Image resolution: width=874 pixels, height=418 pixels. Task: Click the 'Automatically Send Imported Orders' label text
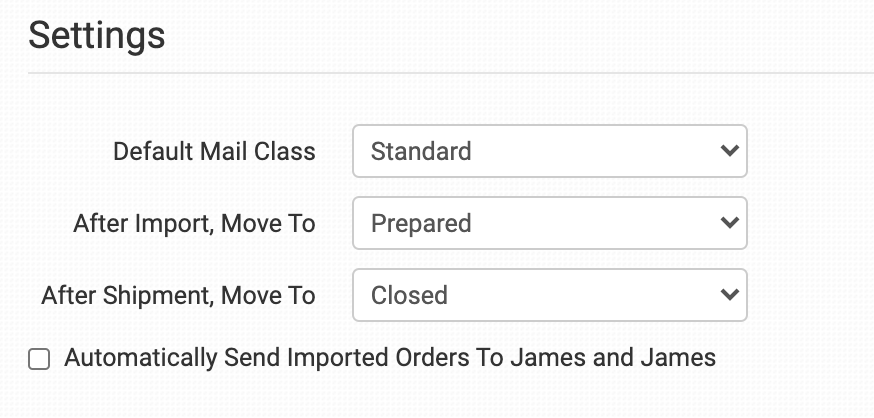point(390,358)
